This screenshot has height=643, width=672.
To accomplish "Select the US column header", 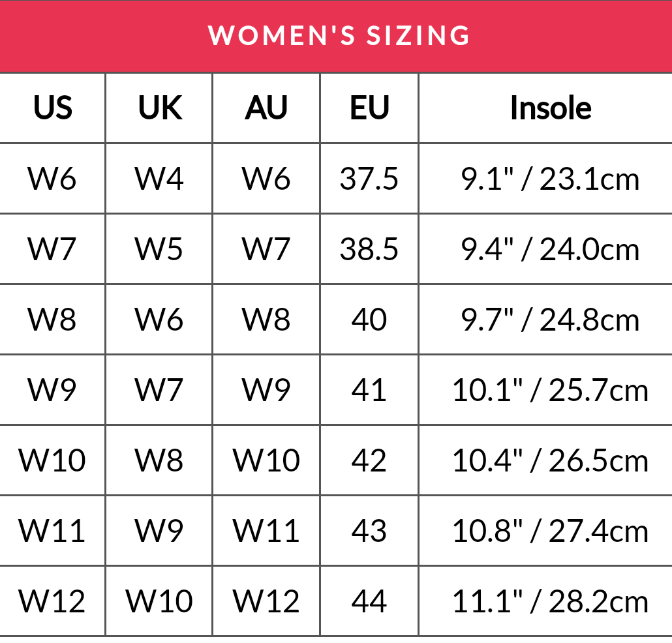I will pyautogui.click(x=52, y=108).
